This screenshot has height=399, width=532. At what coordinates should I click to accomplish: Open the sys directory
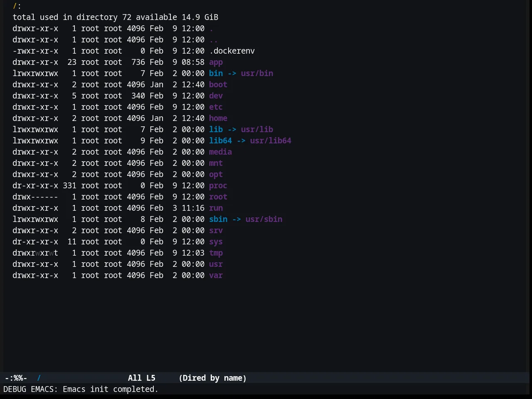pyautogui.click(x=216, y=241)
